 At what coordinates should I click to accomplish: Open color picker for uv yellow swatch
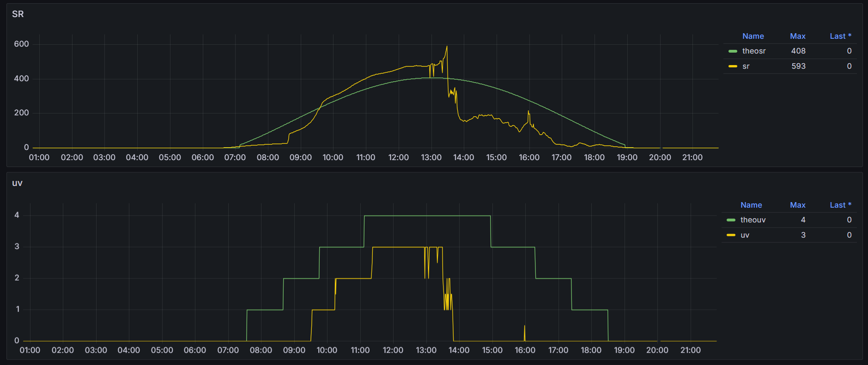(731, 235)
